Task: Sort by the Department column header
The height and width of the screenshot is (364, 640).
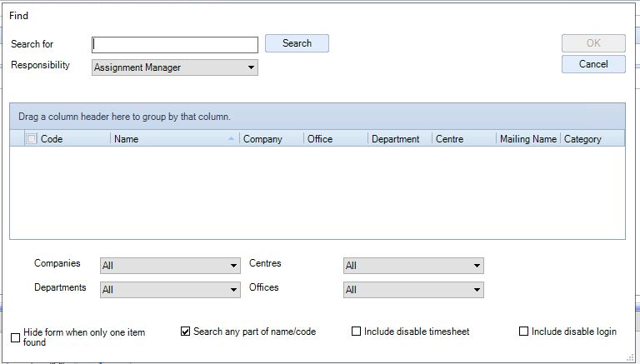Action: point(400,139)
